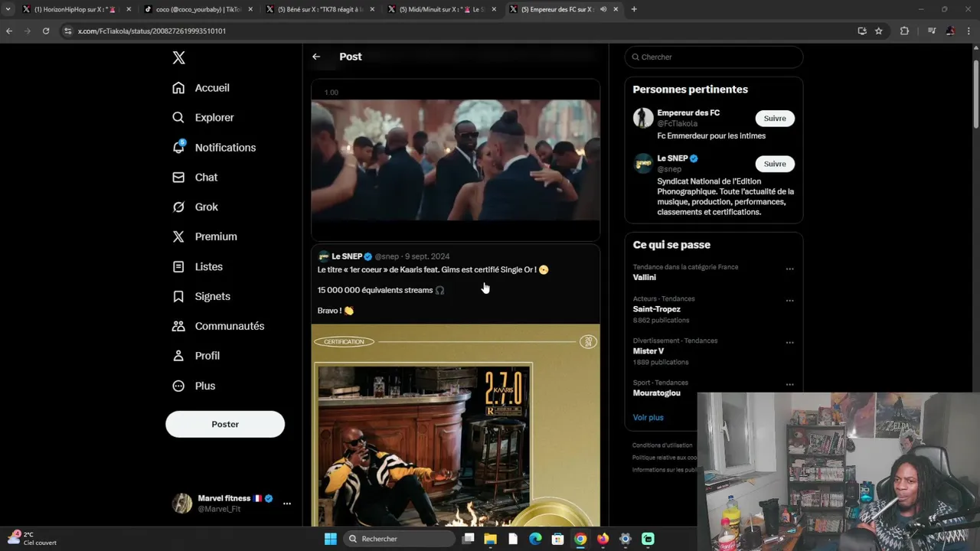This screenshot has width=980, height=551.
Task: Open options for Vallini trend
Action: 789,269
